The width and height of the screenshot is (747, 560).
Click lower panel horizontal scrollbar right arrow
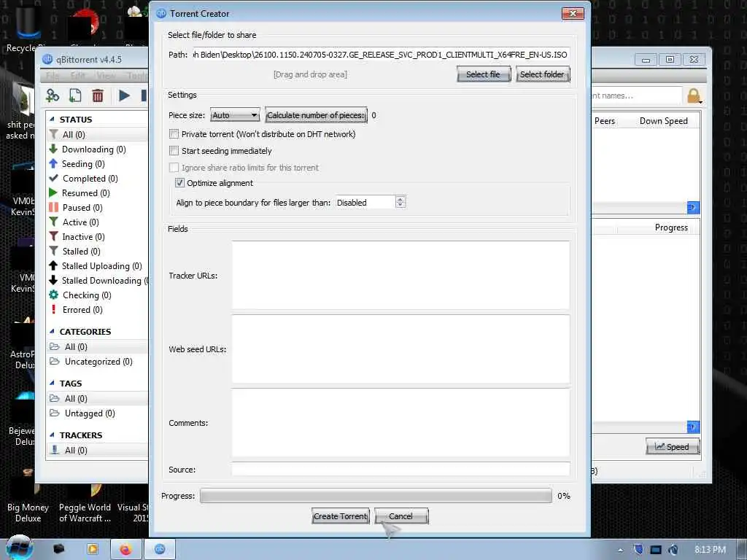[x=693, y=427]
